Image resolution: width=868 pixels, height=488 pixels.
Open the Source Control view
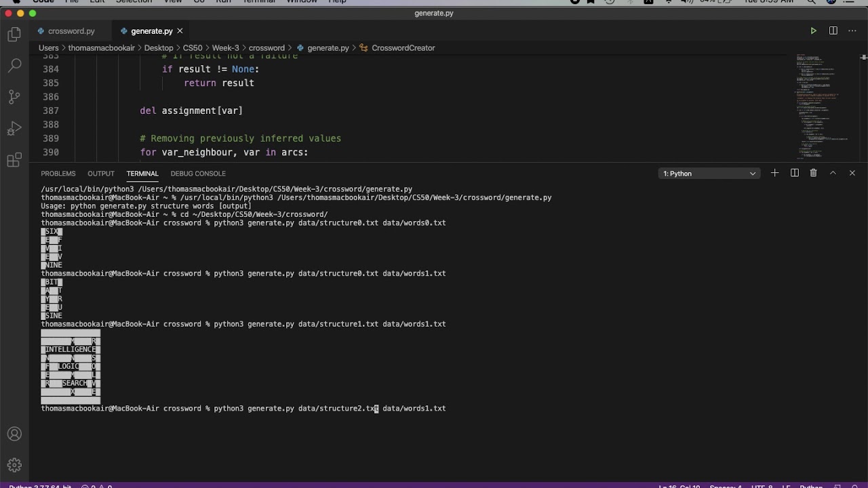pos(14,97)
